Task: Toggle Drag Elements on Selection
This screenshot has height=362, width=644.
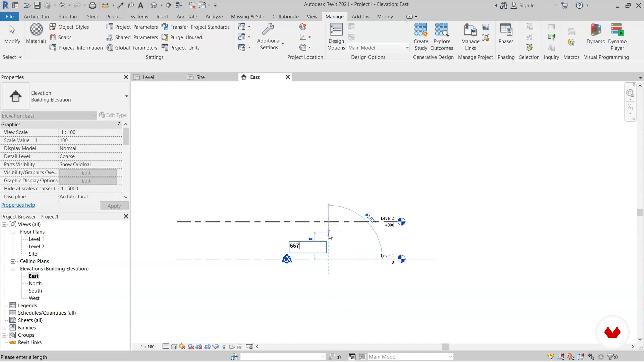Action: click(x=591, y=357)
